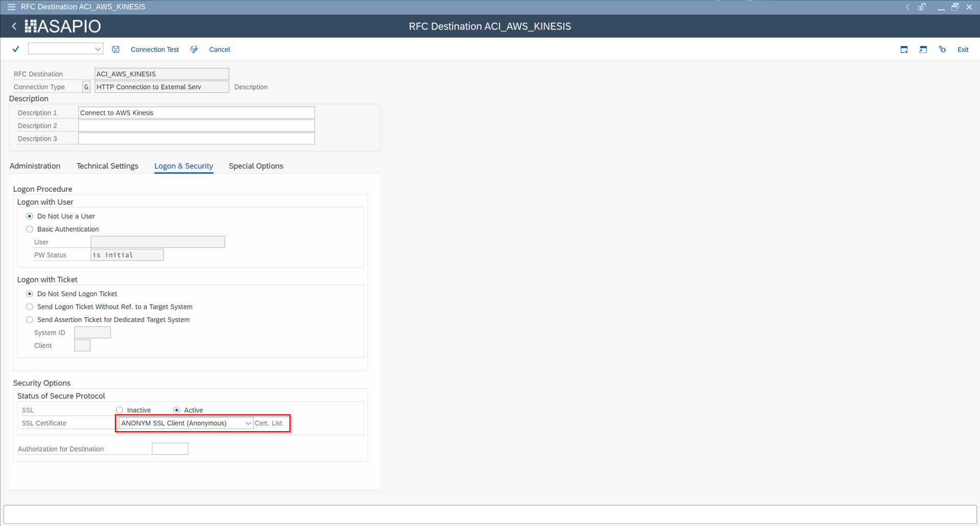Image resolution: width=980 pixels, height=526 pixels.
Task: Click the Connection Type G field
Action: coord(86,87)
